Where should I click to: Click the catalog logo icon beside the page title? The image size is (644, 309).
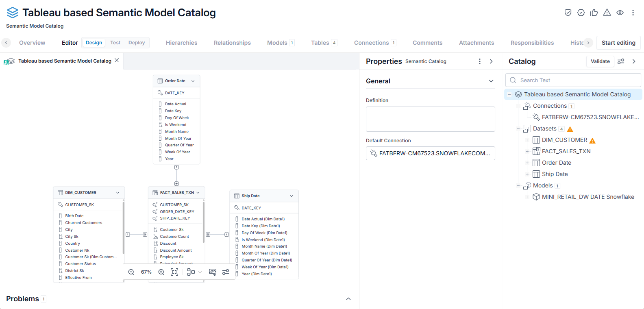13,13
